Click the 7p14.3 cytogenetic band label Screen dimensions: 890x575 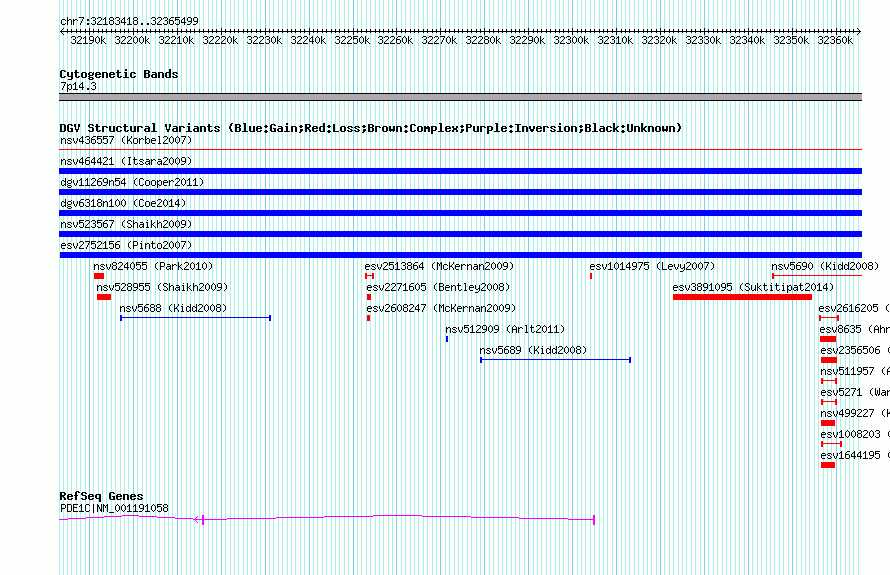[78, 86]
